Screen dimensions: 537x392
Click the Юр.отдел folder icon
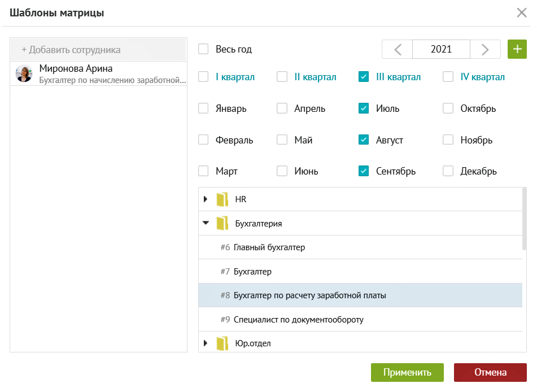pyautogui.click(x=222, y=343)
